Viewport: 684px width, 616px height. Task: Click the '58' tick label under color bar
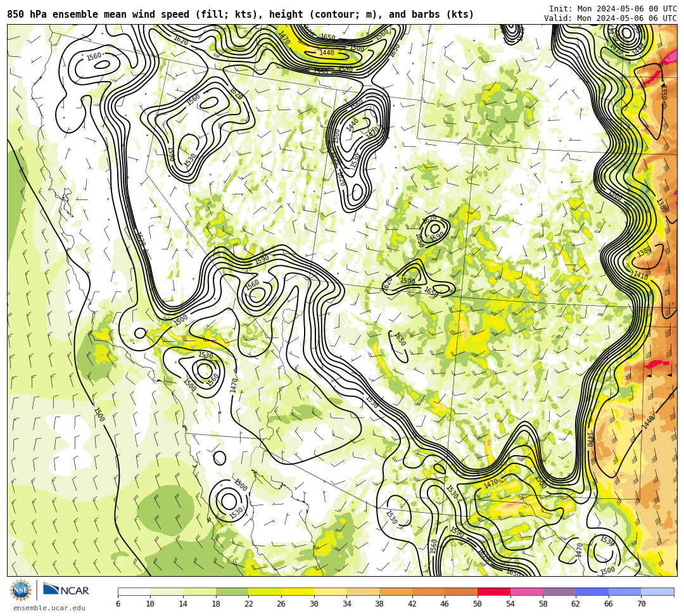543,604
